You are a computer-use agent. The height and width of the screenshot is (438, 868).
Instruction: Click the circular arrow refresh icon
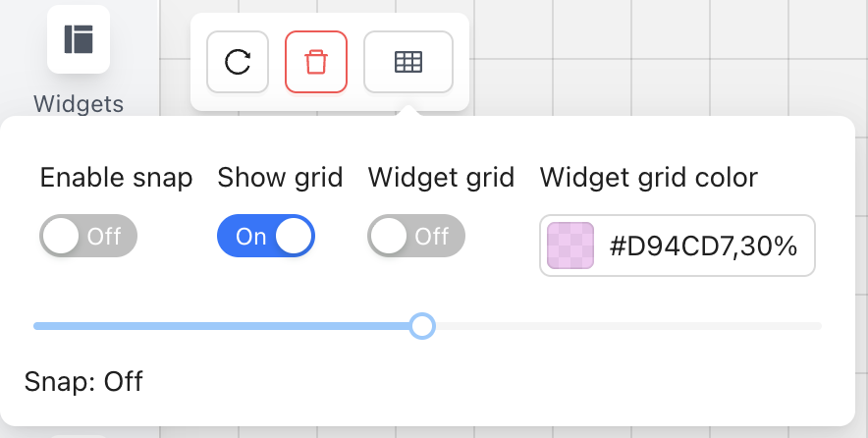coord(238,62)
